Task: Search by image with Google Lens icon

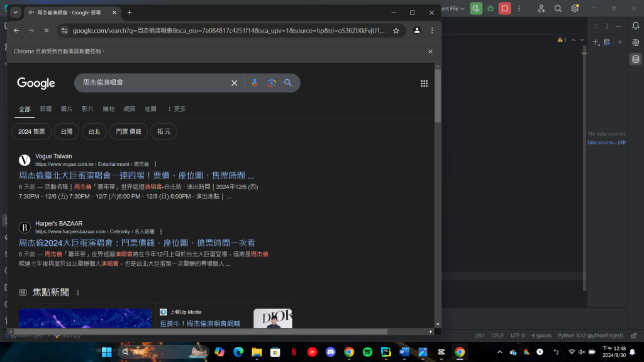Action: point(272,83)
